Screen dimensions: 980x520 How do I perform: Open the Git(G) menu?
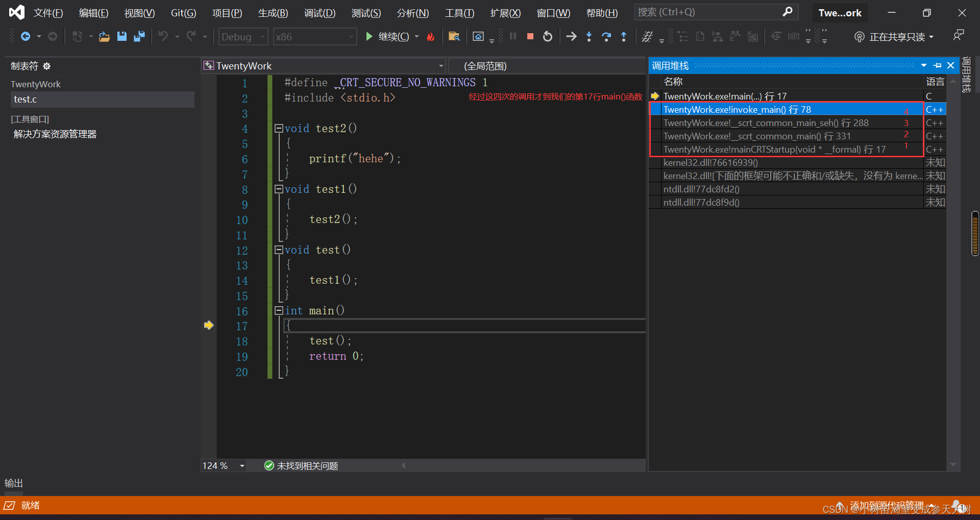(x=183, y=13)
